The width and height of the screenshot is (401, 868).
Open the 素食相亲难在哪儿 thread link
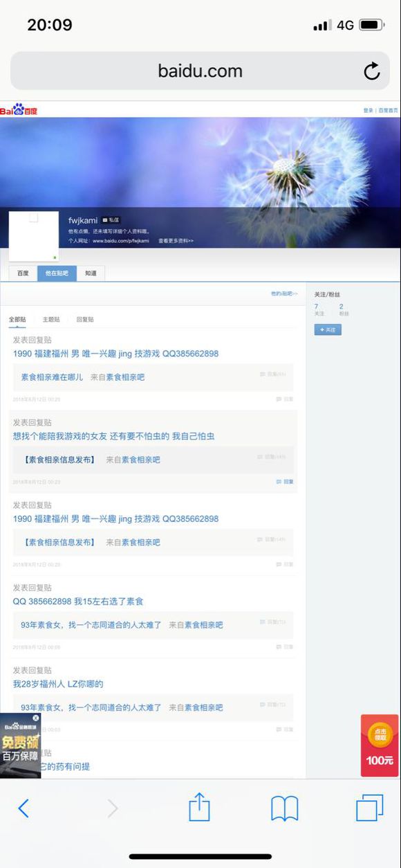coord(52,377)
